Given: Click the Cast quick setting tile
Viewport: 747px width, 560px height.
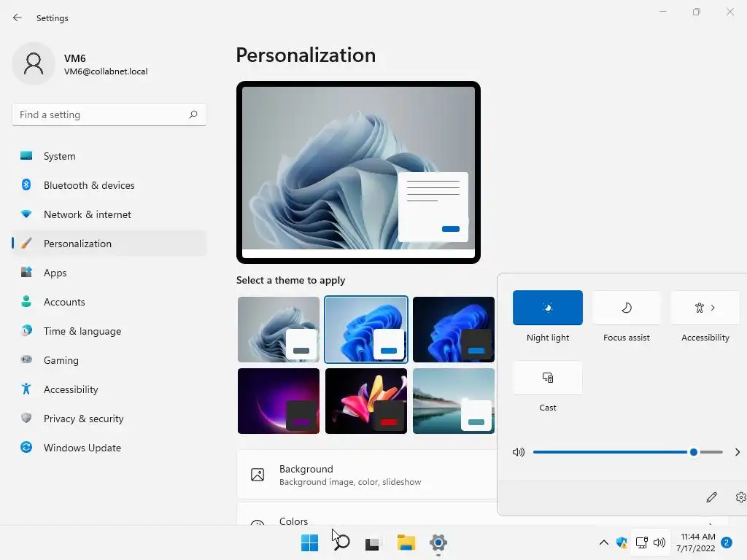Looking at the screenshot, I should pos(547,378).
